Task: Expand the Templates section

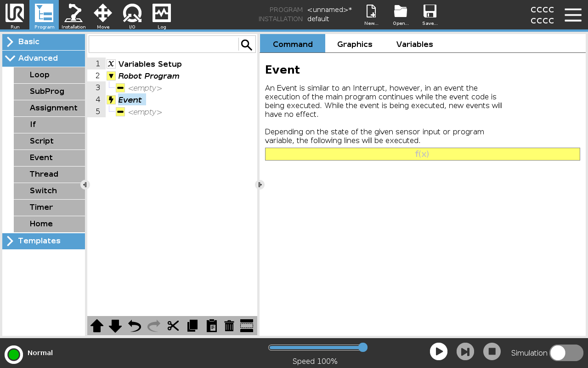Action: pyautogui.click(x=44, y=241)
